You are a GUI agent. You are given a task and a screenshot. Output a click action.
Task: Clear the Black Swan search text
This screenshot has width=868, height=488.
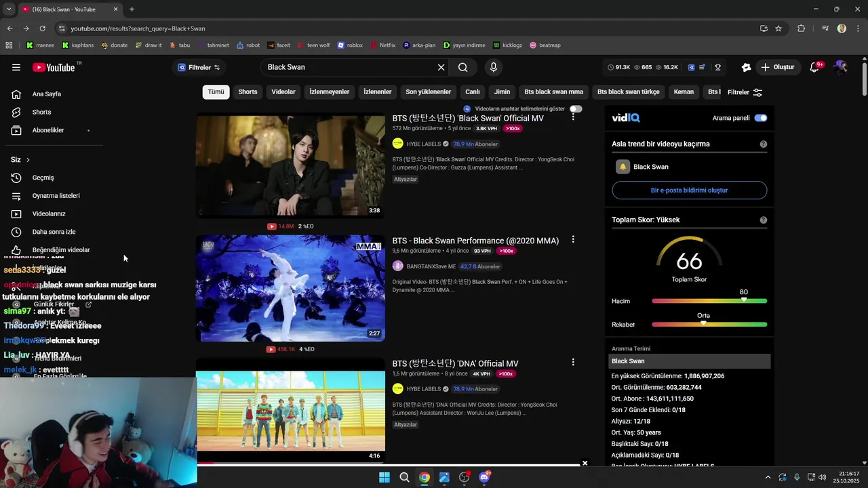coord(441,67)
